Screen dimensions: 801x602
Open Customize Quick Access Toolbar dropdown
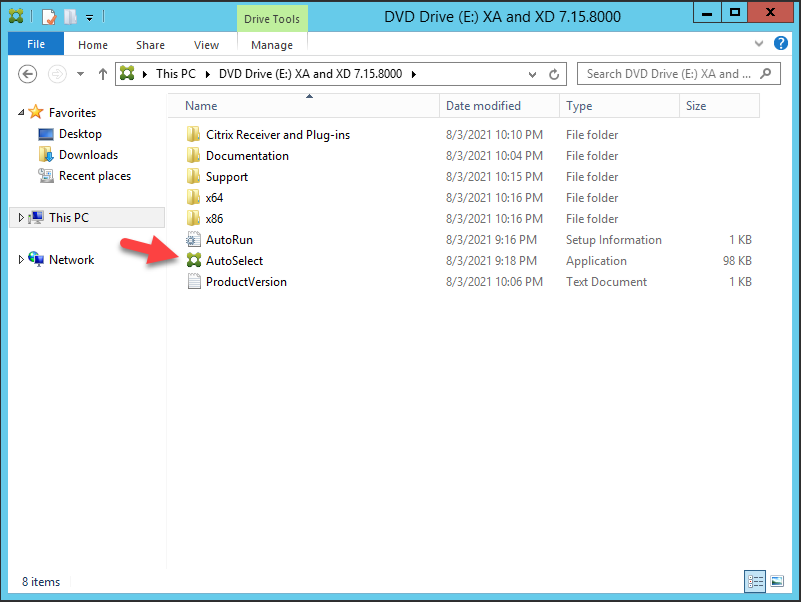tap(89, 18)
